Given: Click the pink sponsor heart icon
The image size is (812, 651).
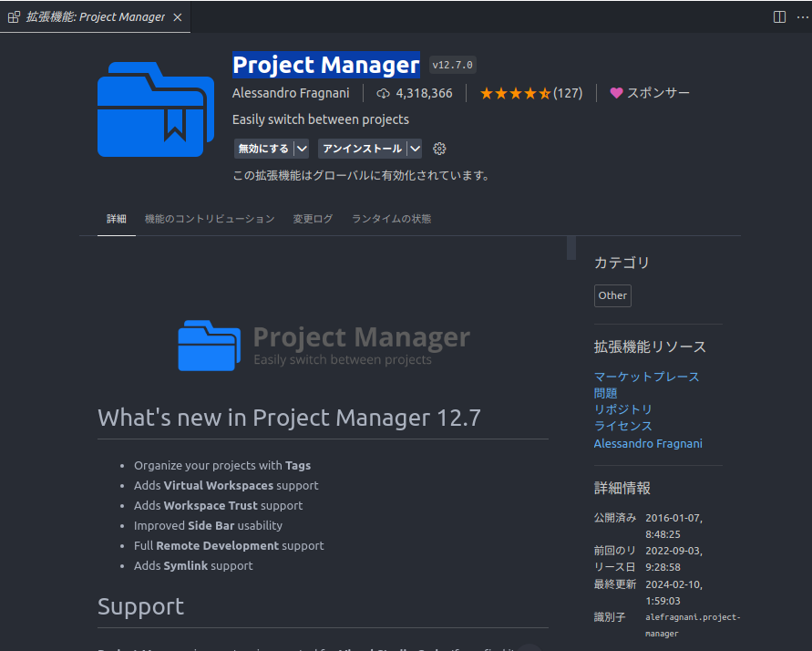Looking at the screenshot, I should click(x=616, y=93).
